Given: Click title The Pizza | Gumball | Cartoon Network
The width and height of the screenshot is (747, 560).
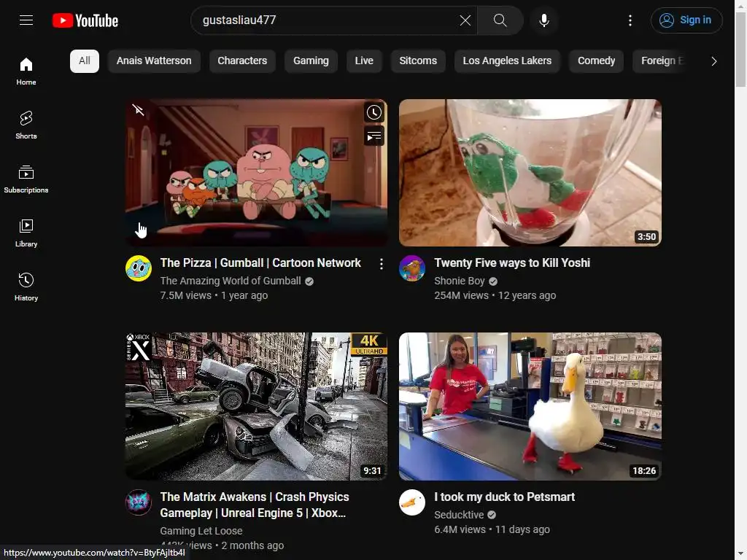Looking at the screenshot, I should click(x=260, y=262).
